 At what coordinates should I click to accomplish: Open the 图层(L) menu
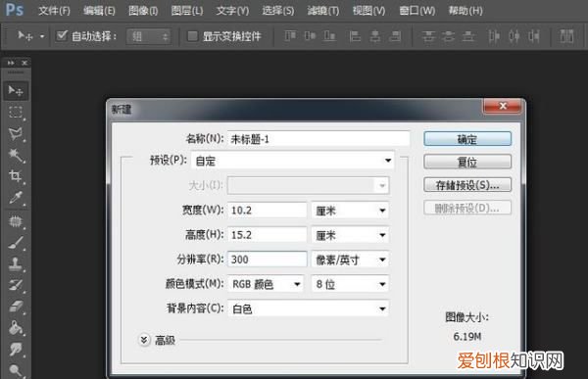coord(187,11)
